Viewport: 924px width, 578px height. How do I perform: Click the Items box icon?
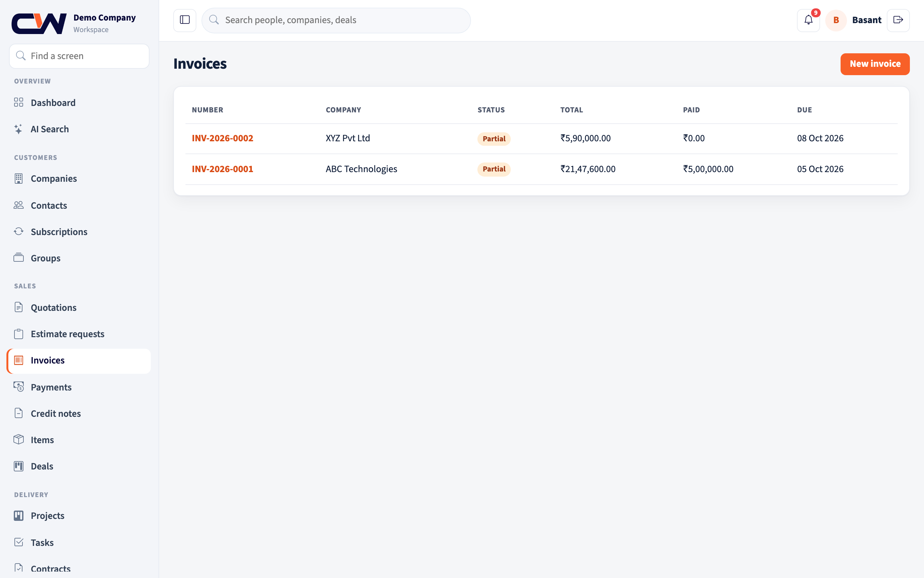click(x=19, y=440)
